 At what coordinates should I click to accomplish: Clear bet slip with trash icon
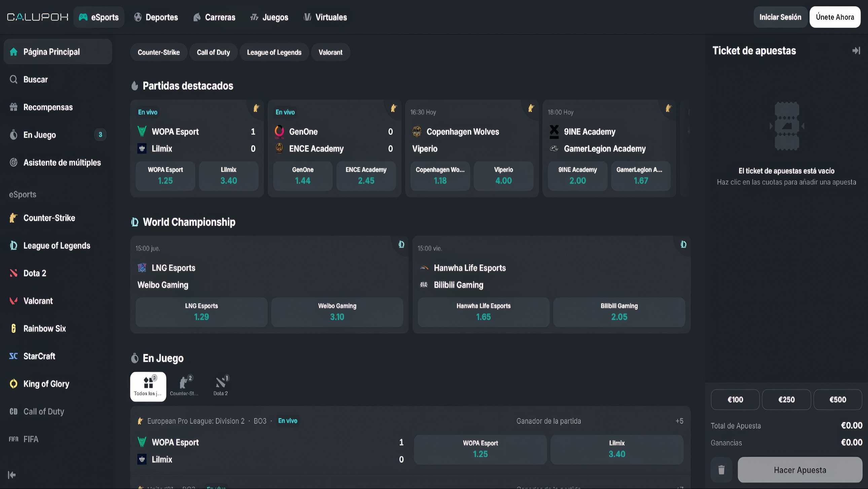coord(721,469)
